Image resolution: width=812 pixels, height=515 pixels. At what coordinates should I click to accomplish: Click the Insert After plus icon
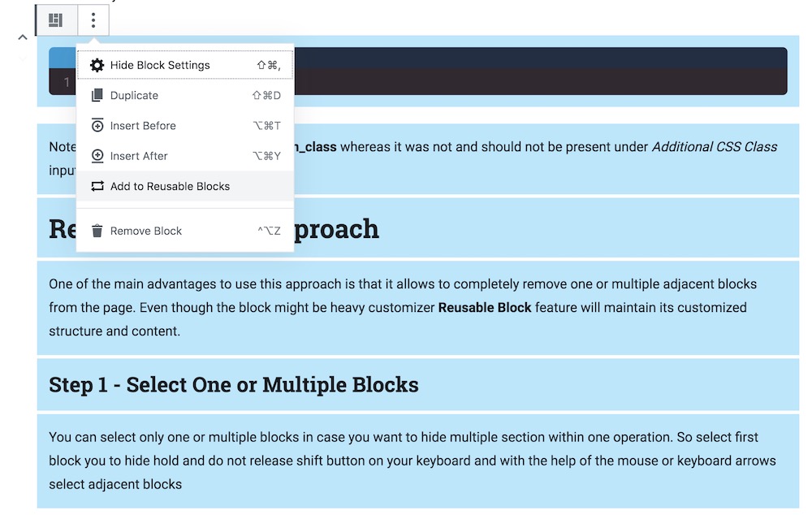pos(97,156)
